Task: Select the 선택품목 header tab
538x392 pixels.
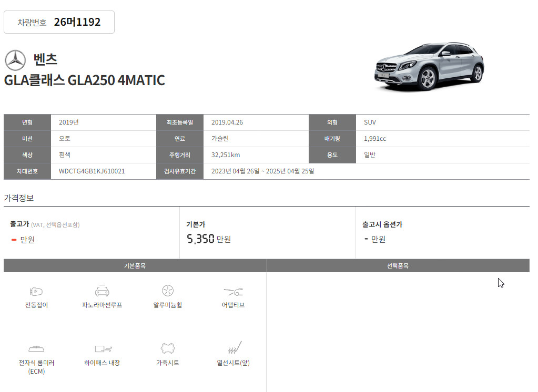Action: click(398, 266)
